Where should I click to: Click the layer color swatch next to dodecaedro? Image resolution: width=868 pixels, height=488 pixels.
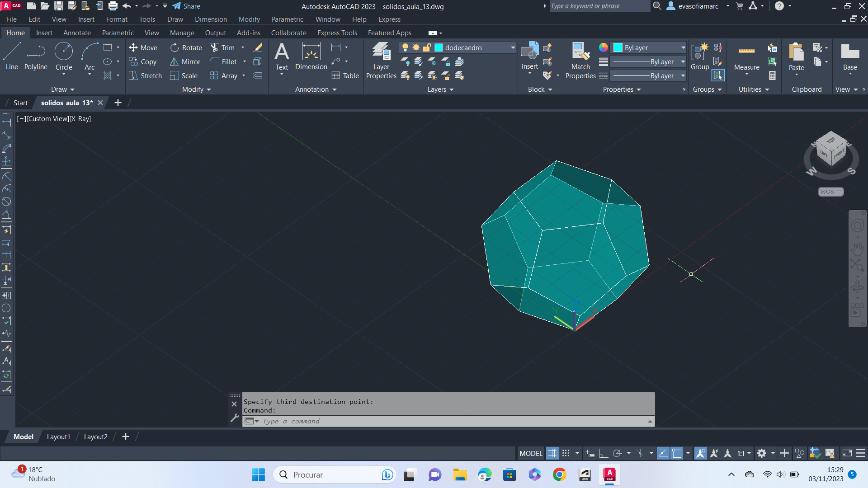(438, 47)
